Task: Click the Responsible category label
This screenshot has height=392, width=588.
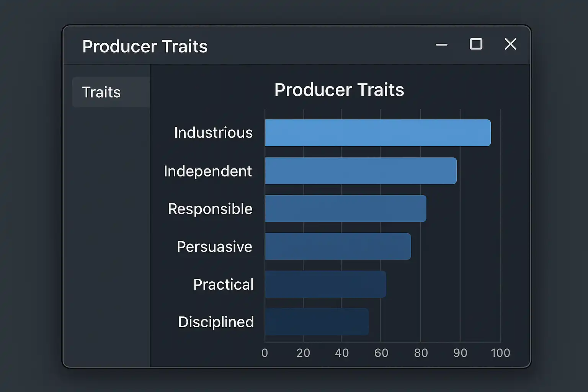Action: [210, 209]
